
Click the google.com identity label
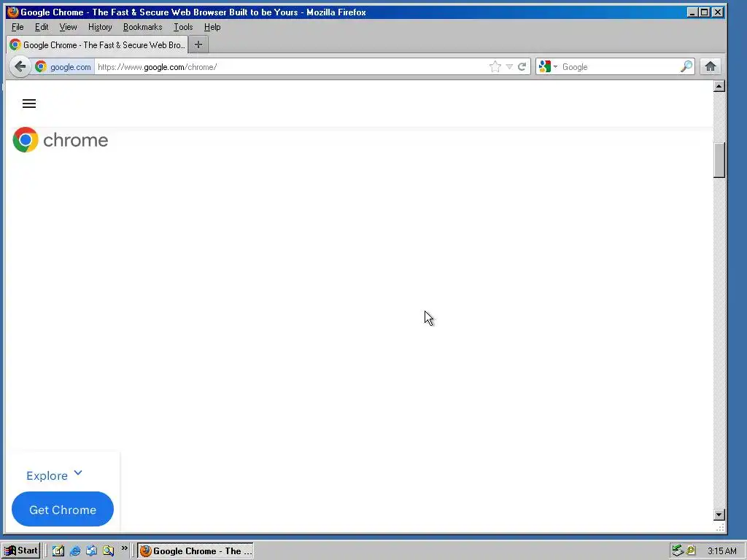point(71,67)
